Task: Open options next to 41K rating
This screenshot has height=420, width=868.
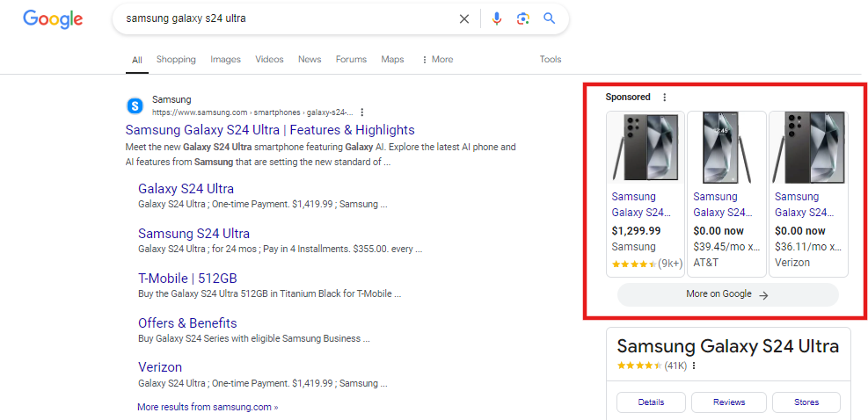Action: click(x=694, y=366)
